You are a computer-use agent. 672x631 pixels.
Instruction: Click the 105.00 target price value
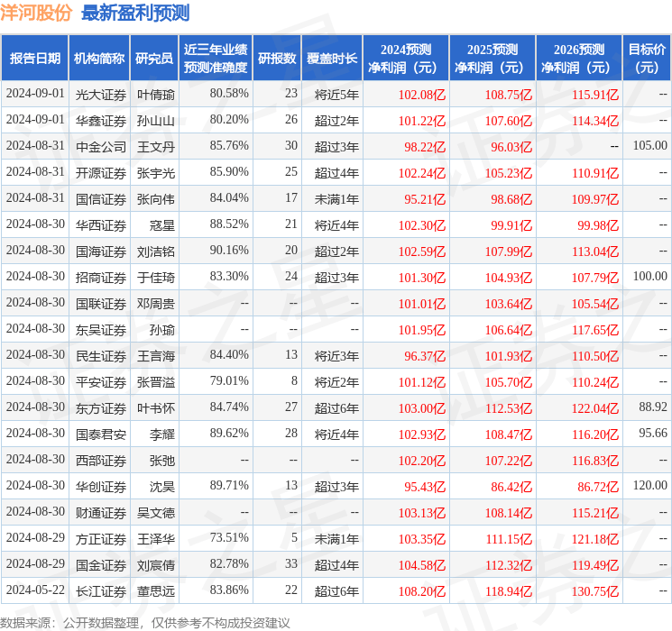(x=649, y=145)
